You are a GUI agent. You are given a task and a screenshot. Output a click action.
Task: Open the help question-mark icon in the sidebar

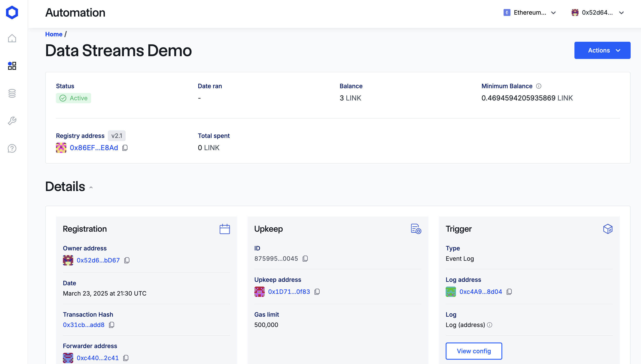[12, 148]
